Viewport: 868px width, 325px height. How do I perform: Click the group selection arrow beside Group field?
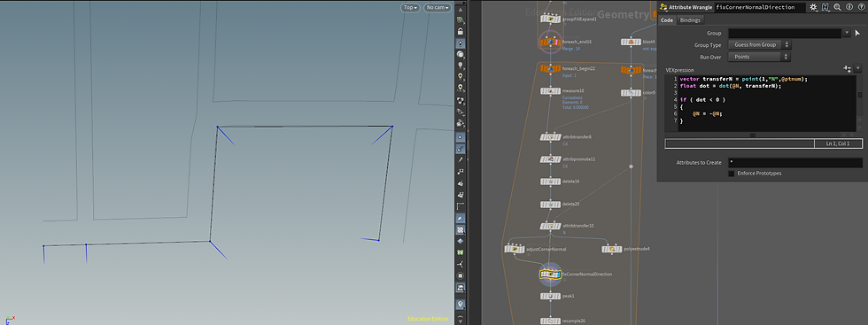coord(857,34)
